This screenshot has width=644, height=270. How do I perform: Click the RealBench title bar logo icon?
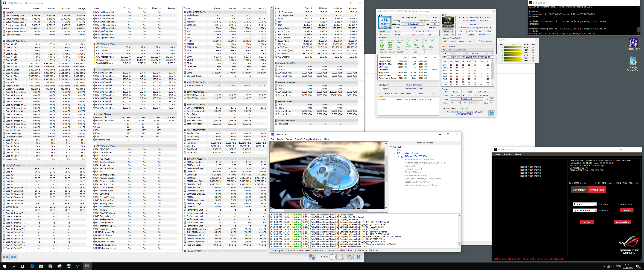pos(495,149)
